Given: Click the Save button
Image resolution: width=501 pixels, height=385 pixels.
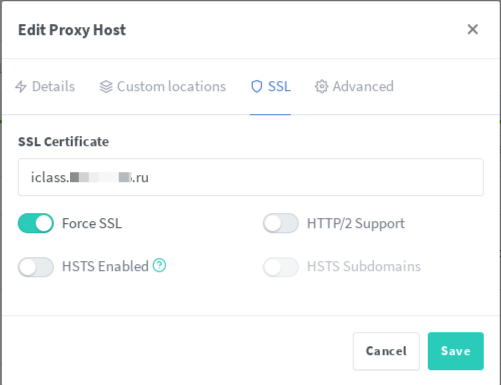Looking at the screenshot, I should pyautogui.click(x=456, y=351).
